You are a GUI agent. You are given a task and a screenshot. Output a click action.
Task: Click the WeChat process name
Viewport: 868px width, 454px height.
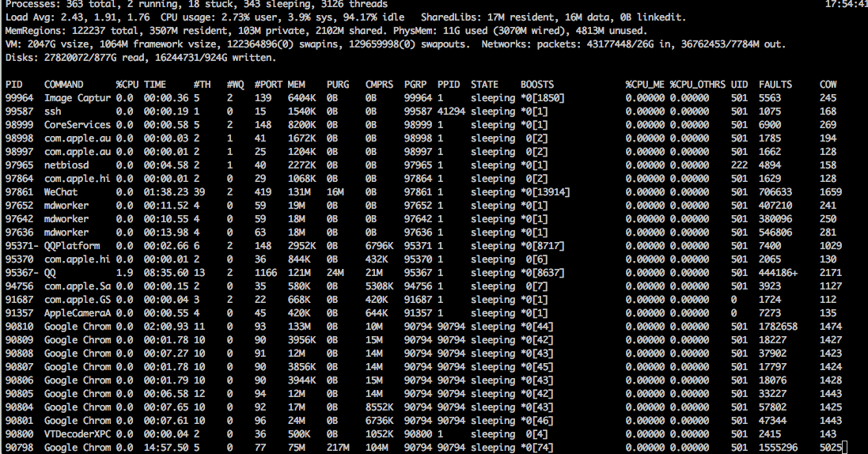coord(60,191)
